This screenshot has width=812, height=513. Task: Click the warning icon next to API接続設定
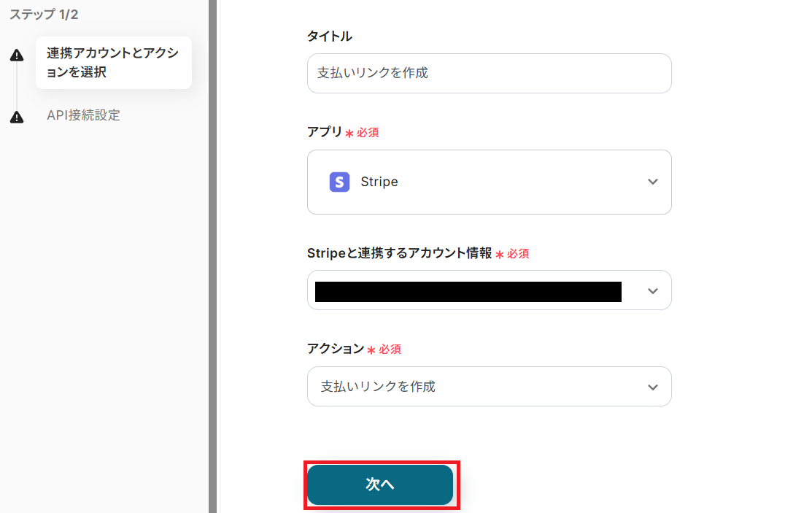coord(17,117)
